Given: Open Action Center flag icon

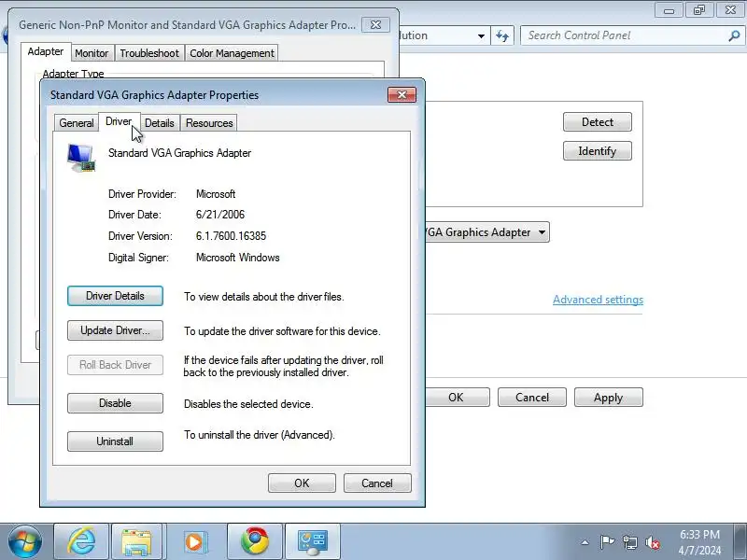Looking at the screenshot, I should pyautogui.click(x=607, y=542).
